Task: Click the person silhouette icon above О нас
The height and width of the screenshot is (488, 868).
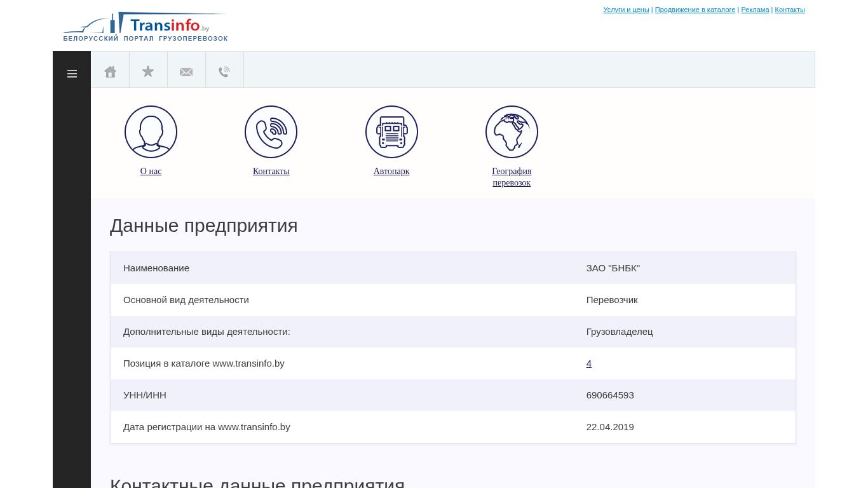Action: tap(151, 132)
